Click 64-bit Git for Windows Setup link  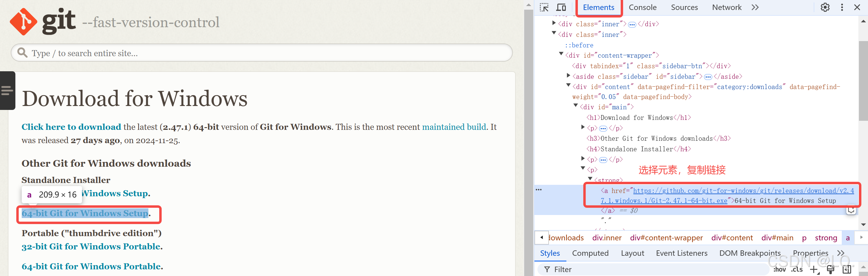click(85, 213)
